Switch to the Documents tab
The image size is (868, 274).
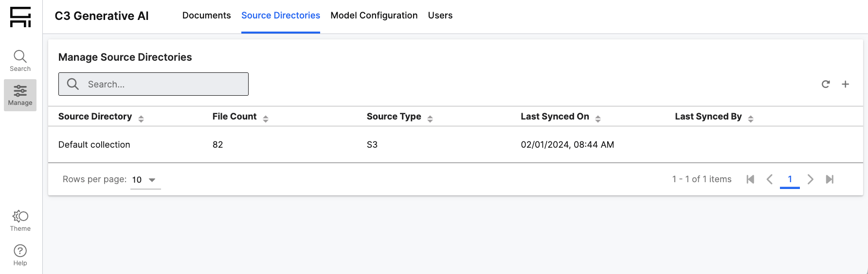coord(206,16)
